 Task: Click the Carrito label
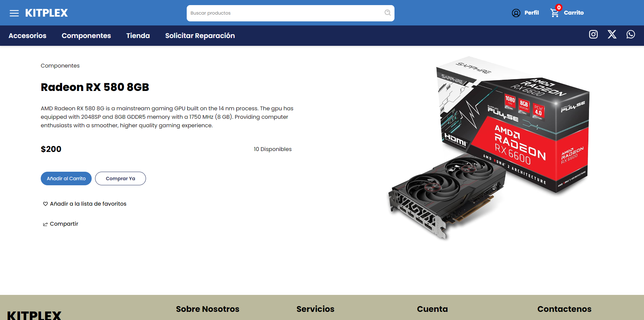(574, 13)
